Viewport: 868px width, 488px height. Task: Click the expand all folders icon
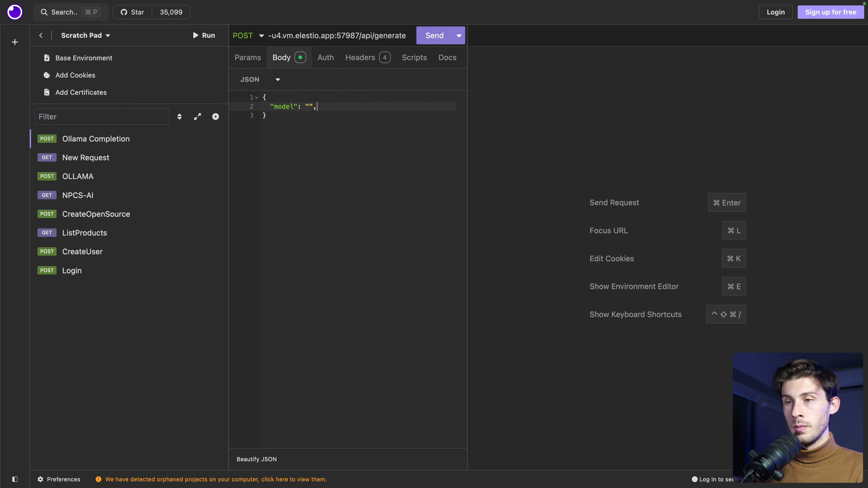pos(198,117)
